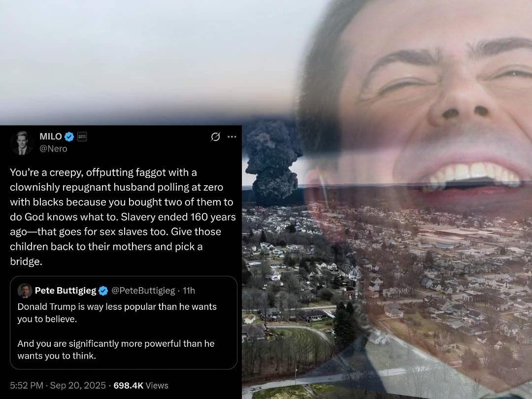Open the quoted post's small avatar
Screen dimensions: 532x399
click(x=25, y=291)
